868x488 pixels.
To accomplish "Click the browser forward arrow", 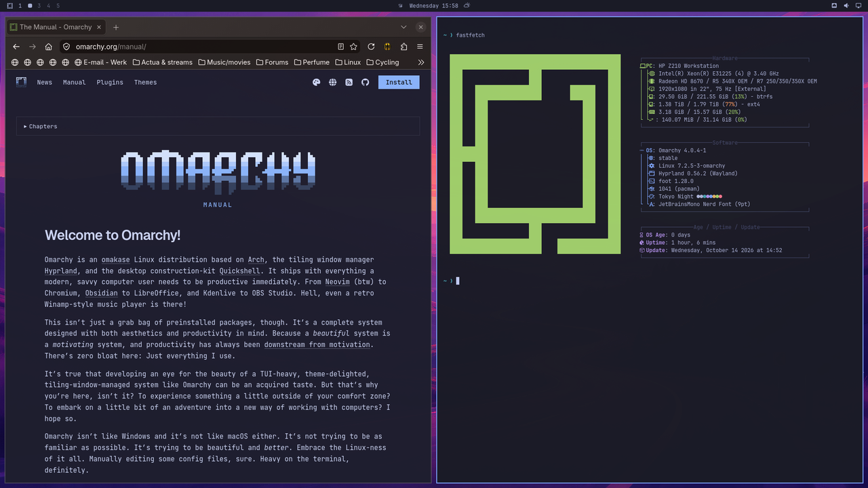I will (33, 47).
